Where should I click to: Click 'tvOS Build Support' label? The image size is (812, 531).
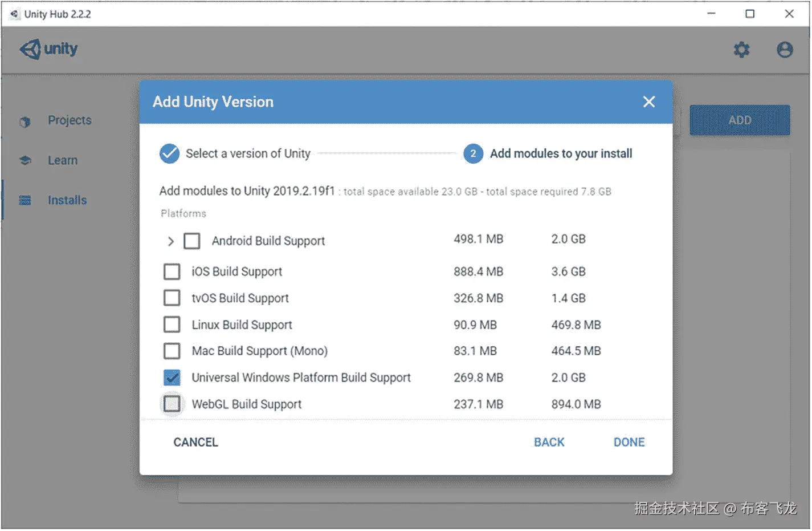pos(240,298)
